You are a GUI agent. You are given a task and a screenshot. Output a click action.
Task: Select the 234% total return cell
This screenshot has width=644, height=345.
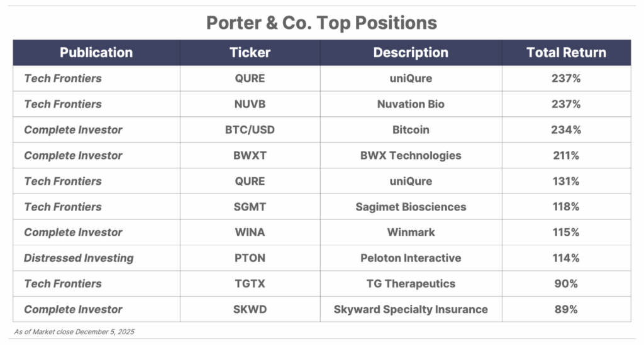coord(566,130)
